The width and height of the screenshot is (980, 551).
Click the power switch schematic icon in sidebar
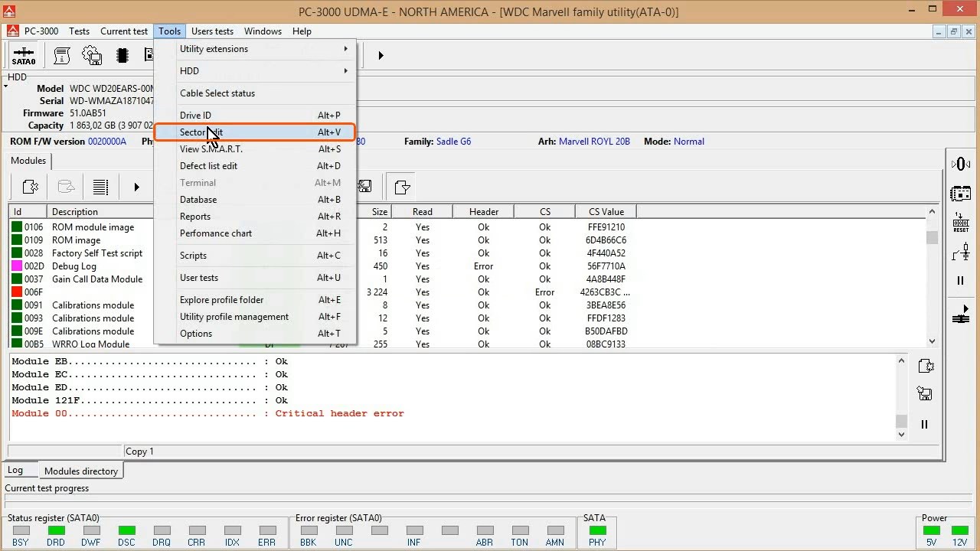tap(960, 252)
